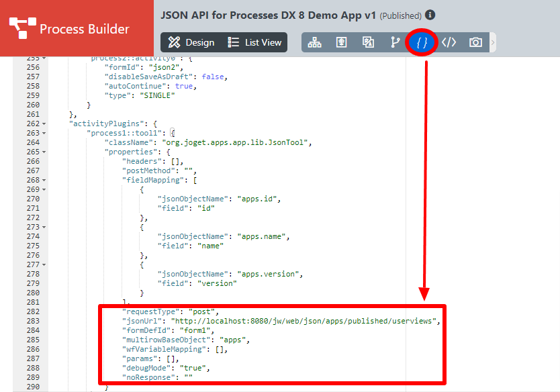560x392 pixels.
Task: Click the "apps.name" value
Action: point(261,236)
